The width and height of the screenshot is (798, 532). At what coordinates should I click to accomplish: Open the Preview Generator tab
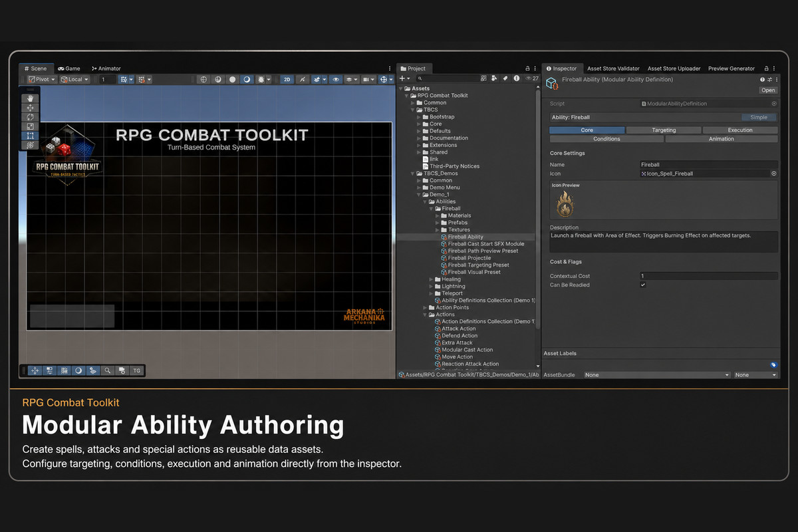[x=731, y=68]
